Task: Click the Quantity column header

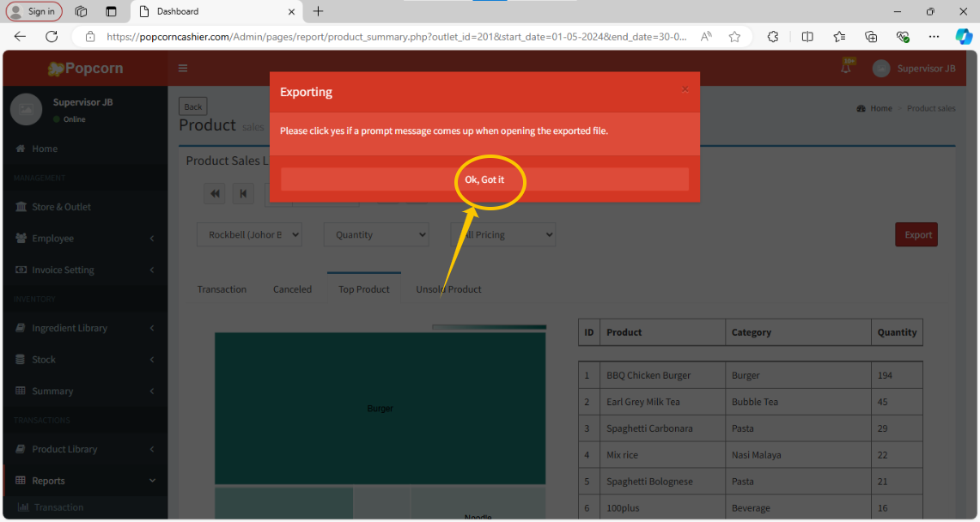Action: tap(897, 332)
